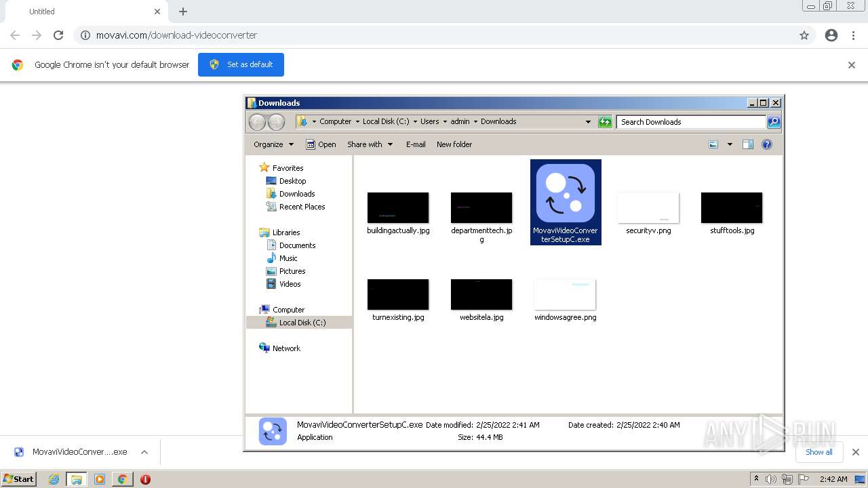Open a new Chrome tab
The image size is (868, 488).
point(183,12)
